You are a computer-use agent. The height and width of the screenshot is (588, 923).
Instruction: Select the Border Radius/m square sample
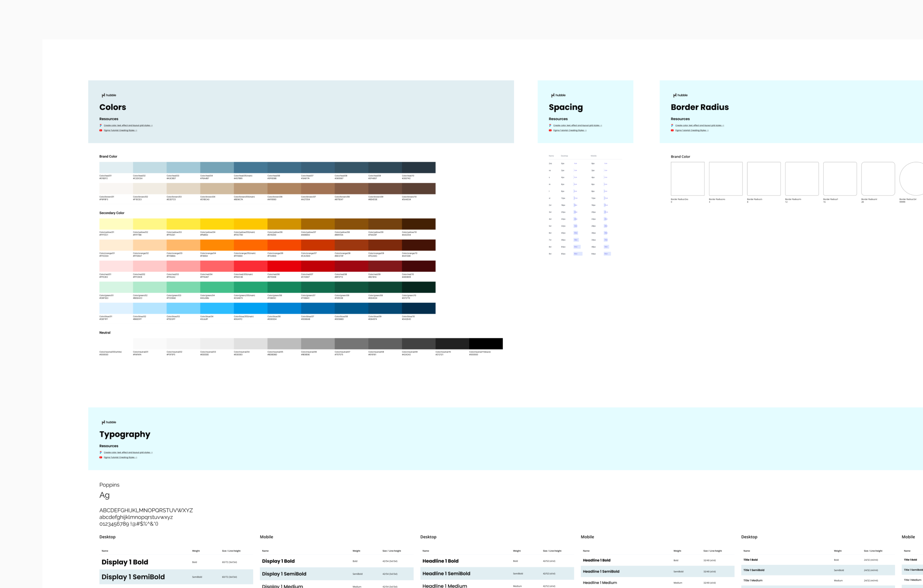(801, 179)
